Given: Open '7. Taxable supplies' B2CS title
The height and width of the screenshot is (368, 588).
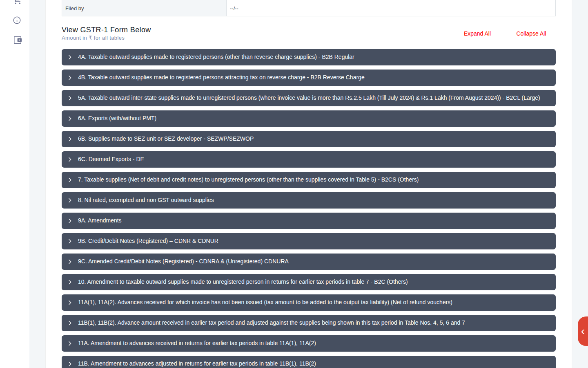Looking at the screenshot, I should point(248,180).
